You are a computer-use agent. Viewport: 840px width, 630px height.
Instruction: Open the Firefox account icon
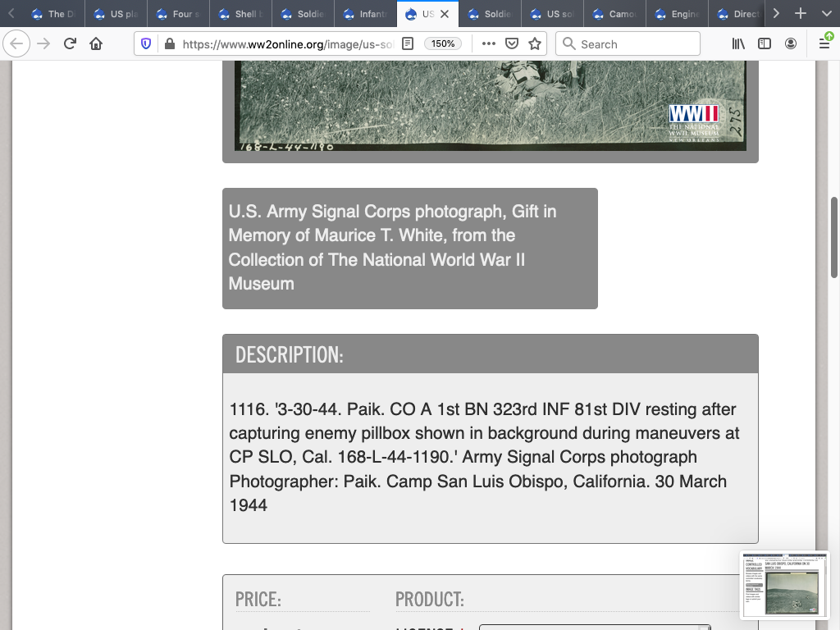791,44
